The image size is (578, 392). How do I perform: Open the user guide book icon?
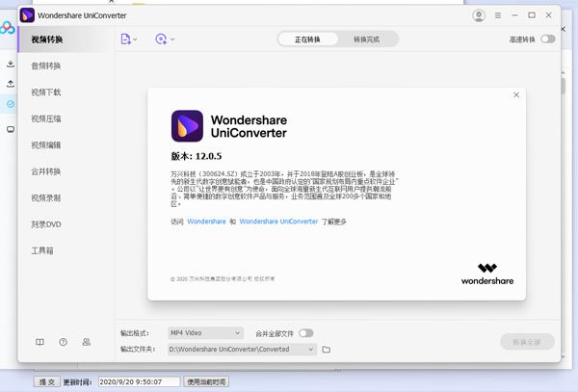pyautogui.click(x=39, y=342)
